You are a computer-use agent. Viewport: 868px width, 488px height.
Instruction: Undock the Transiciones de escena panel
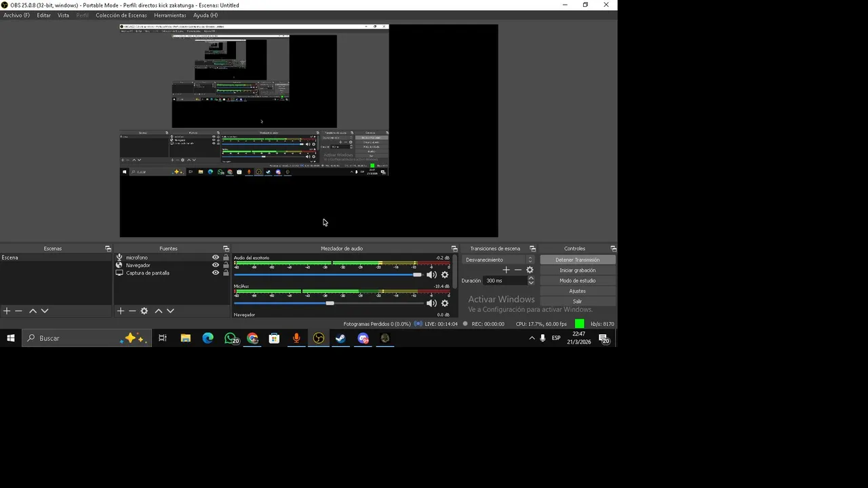pos(532,249)
